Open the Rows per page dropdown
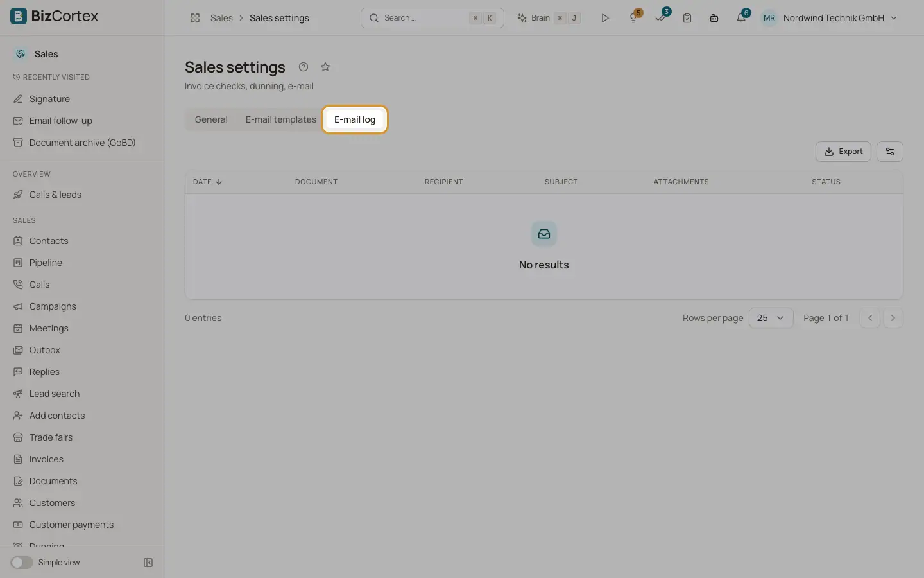This screenshot has width=924, height=578. coord(771,318)
